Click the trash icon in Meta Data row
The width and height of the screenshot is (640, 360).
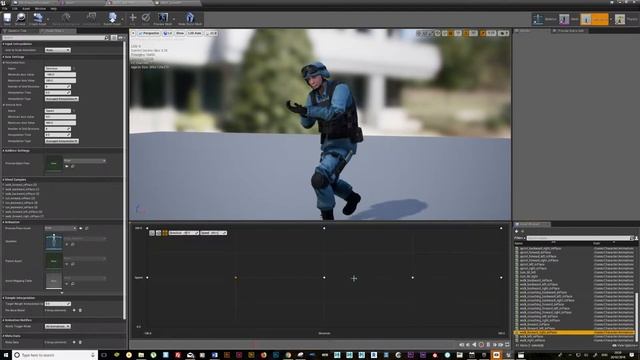pyautogui.click(x=80, y=342)
